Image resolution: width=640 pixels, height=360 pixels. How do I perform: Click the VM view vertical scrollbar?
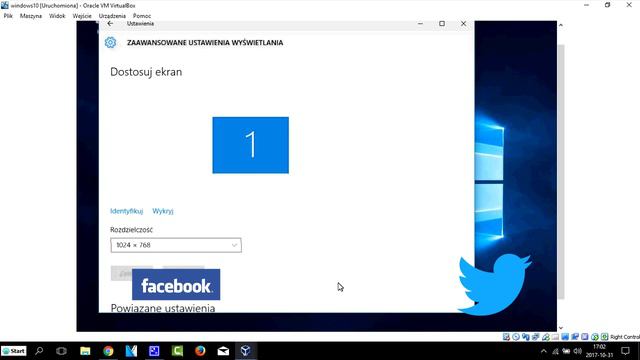pyautogui.click(x=561, y=171)
